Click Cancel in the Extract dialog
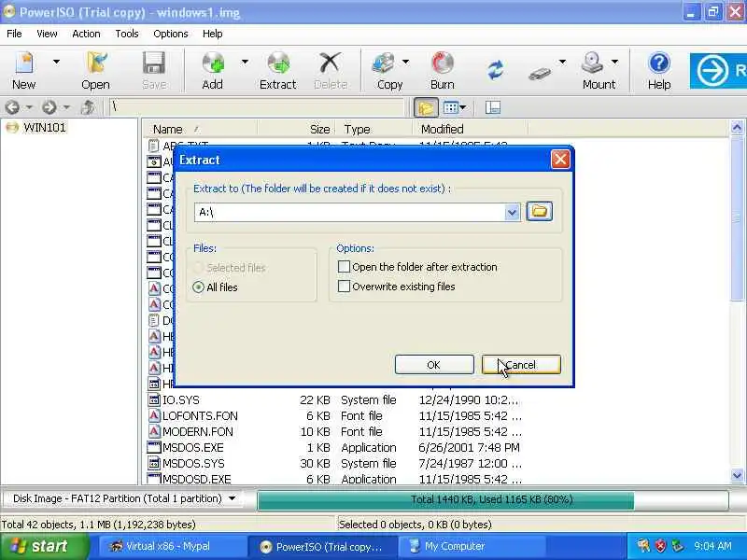 click(x=521, y=365)
